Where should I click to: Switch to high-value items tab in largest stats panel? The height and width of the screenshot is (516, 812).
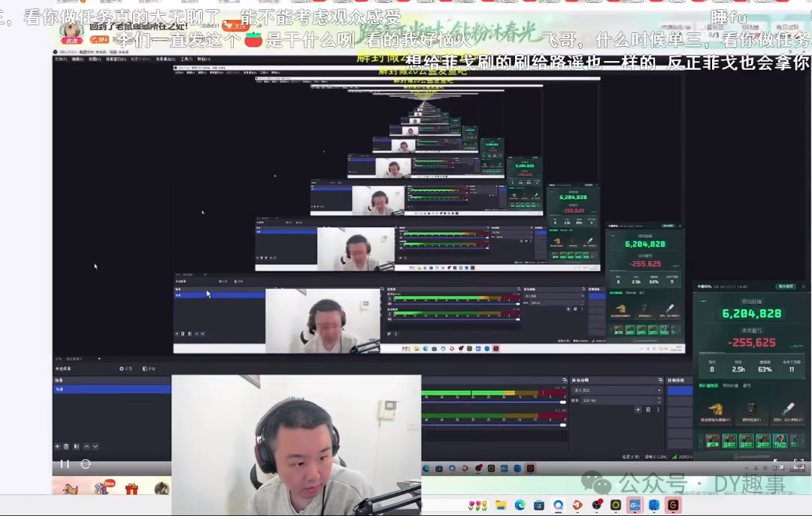pyautogui.click(x=708, y=385)
